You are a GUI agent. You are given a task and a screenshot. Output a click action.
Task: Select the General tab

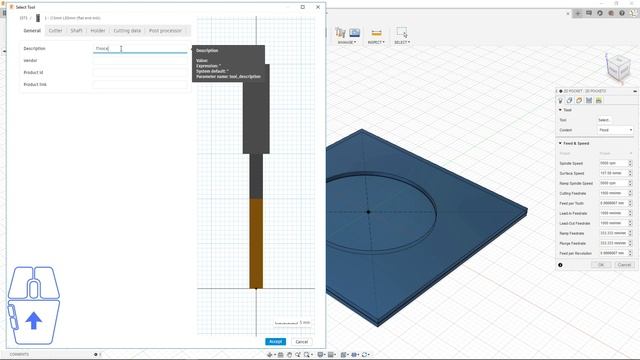click(x=32, y=31)
